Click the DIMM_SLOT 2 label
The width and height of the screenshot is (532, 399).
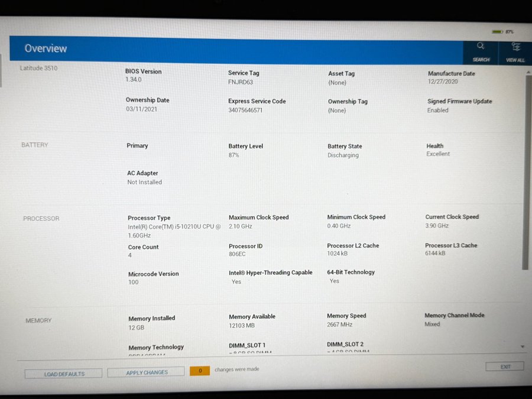coord(345,345)
